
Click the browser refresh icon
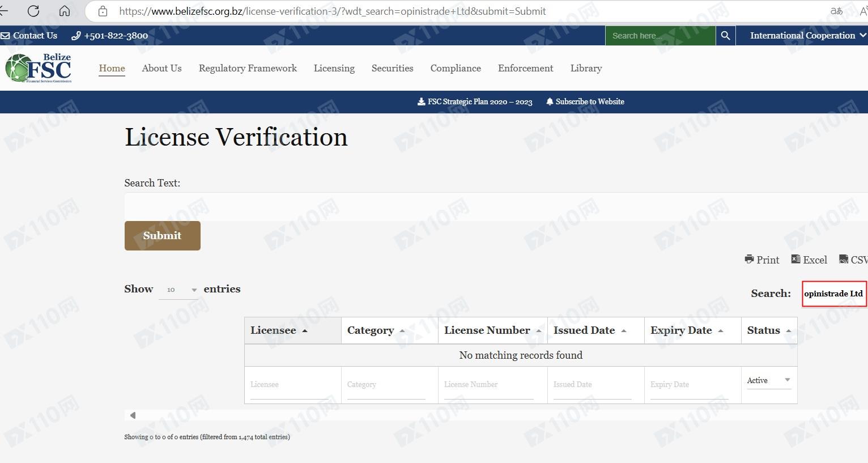(x=33, y=11)
